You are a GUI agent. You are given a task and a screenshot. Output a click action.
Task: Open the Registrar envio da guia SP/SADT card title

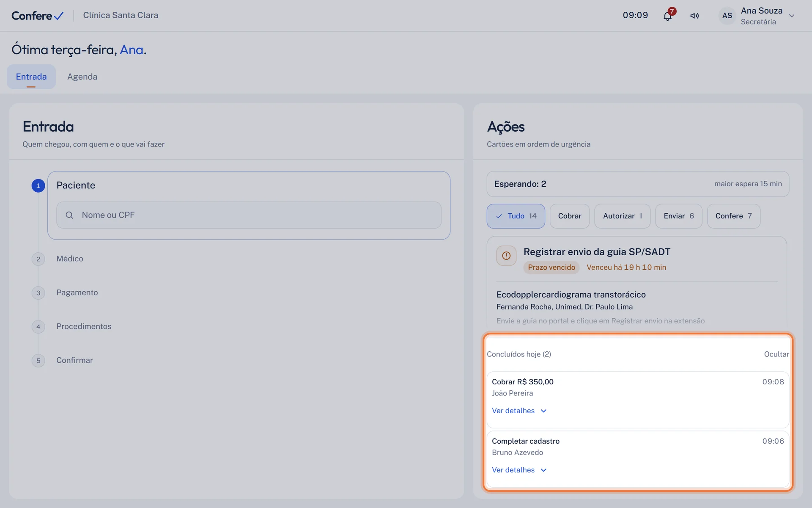(597, 252)
